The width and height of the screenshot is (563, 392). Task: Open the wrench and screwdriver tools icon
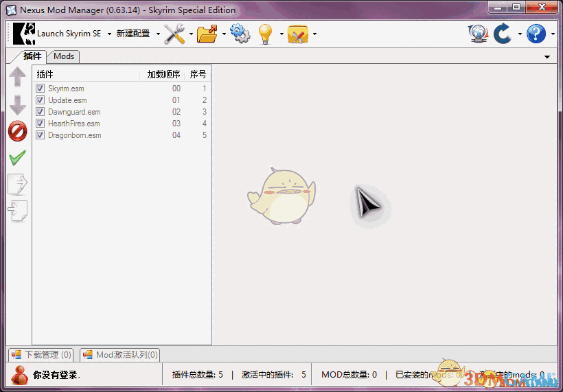coord(174,34)
